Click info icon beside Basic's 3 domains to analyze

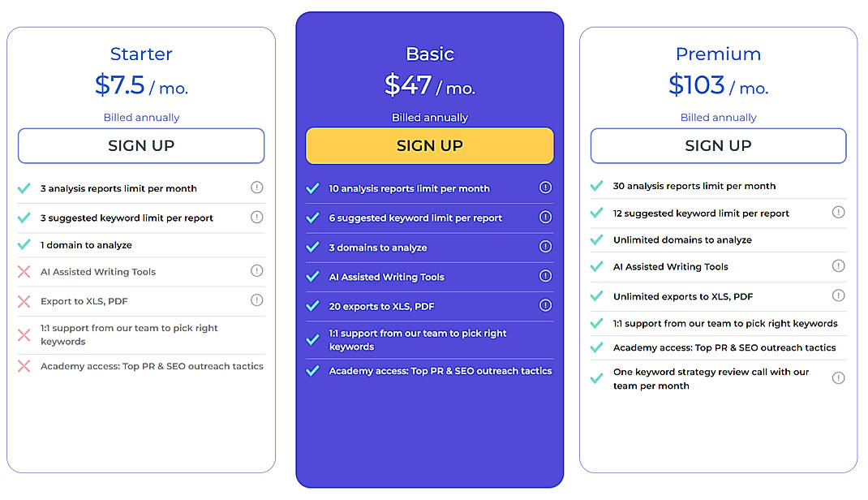(545, 247)
